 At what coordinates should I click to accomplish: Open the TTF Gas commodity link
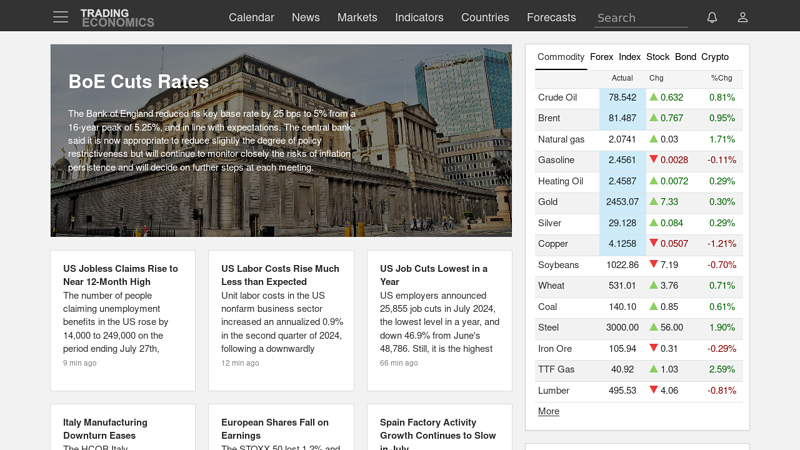click(x=556, y=369)
